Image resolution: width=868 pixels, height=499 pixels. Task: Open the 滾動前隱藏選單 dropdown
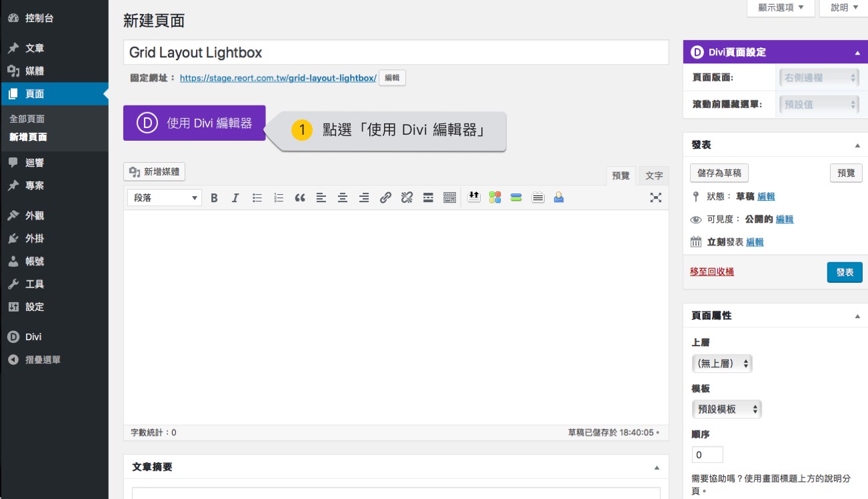(x=819, y=105)
